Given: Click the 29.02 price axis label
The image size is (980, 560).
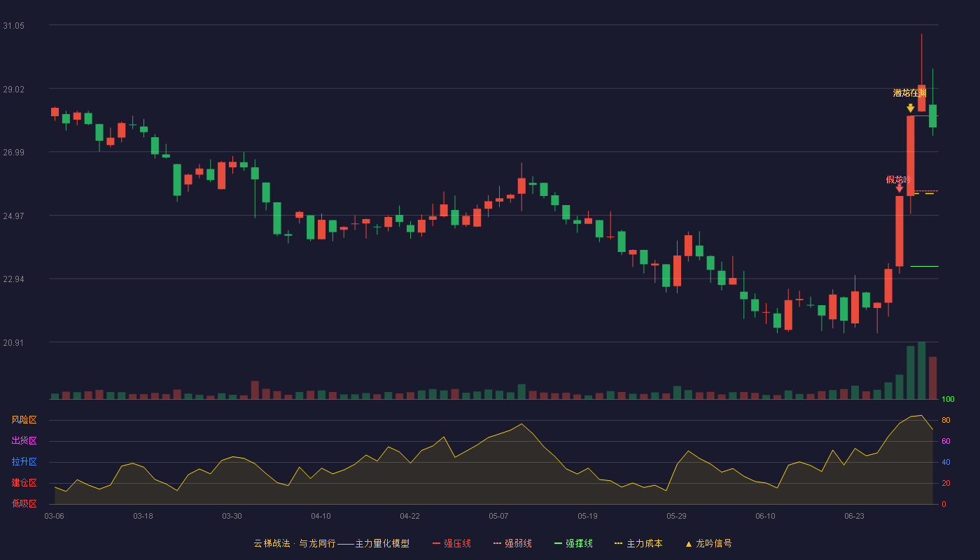Looking at the screenshot, I should [13, 89].
